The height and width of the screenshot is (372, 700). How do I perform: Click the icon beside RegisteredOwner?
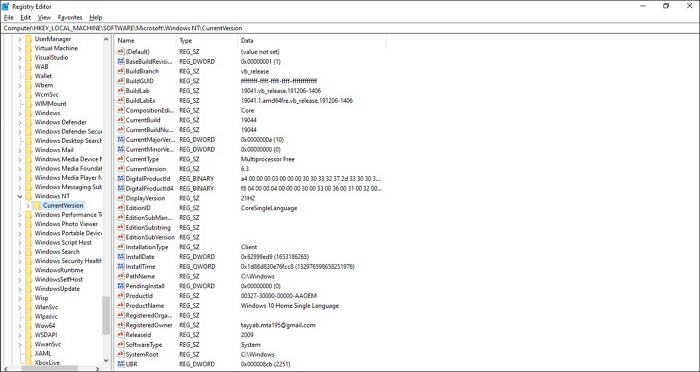[x=120, y=325]
